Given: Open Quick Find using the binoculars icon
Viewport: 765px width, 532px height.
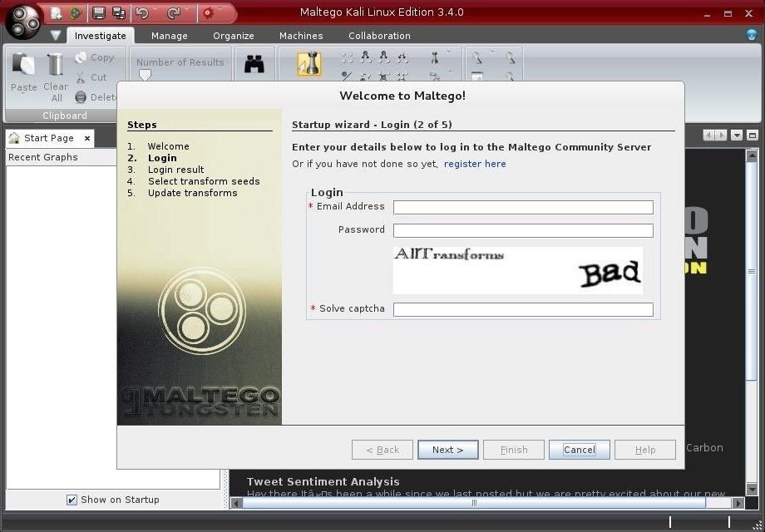Looking at the screenshot, I should (x=254, y=61).
